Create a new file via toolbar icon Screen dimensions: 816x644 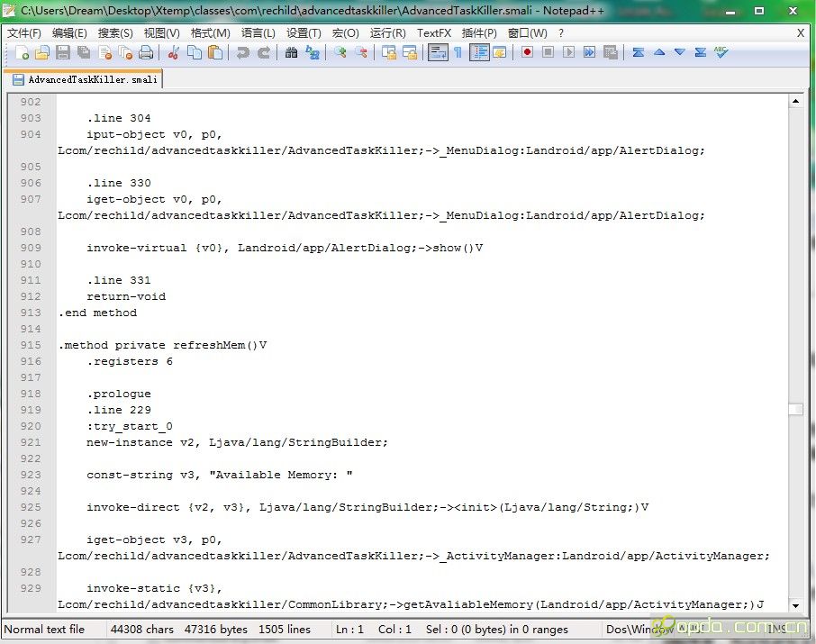click(22, 52)
